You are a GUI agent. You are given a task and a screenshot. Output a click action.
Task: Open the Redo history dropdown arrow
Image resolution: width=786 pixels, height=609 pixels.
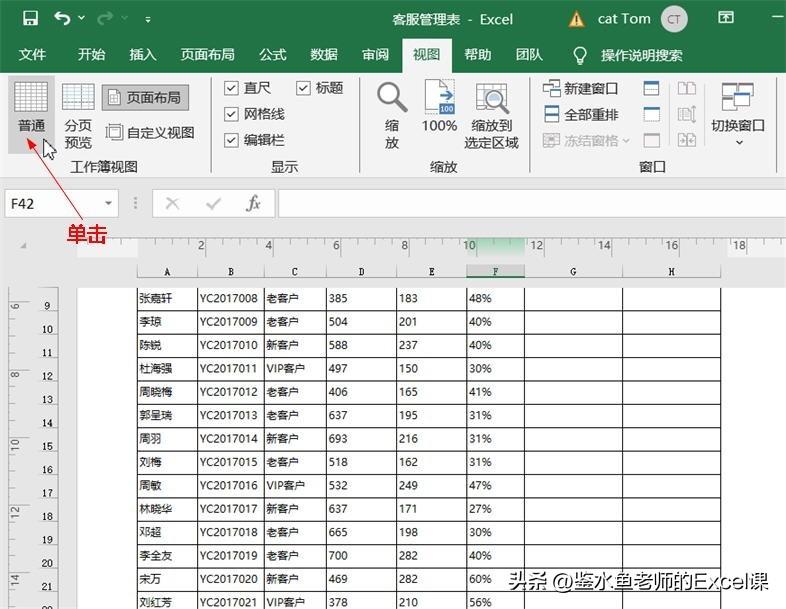[x=124, y=19]
